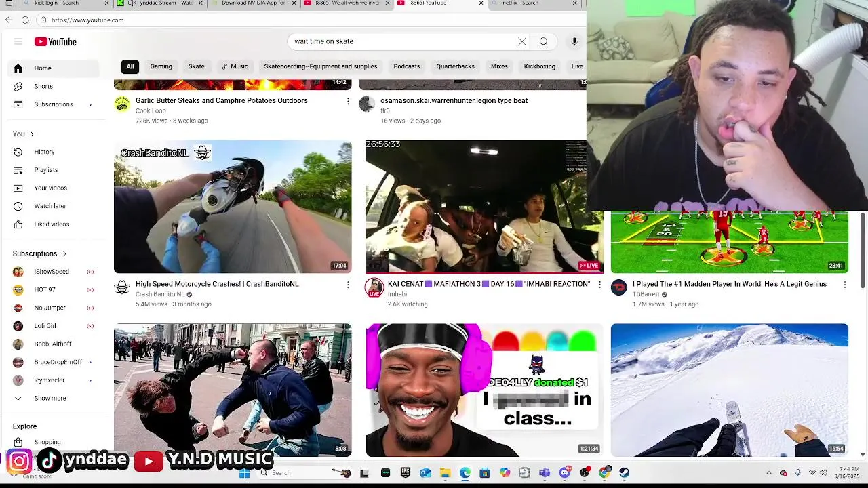Click browser back arrow
868x488 pixels.
pyautogui.click(x=9, y=20)
